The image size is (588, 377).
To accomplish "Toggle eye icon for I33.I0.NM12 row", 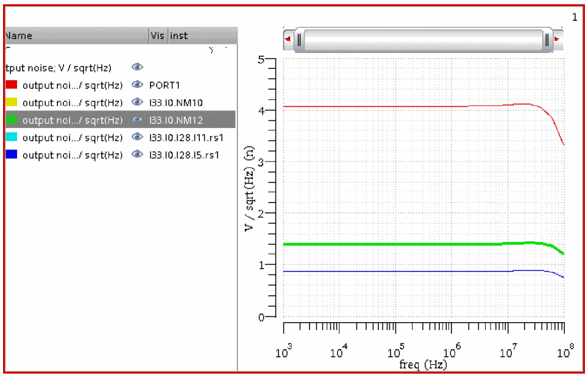I will pyautogui.click(x=137, y=120).
